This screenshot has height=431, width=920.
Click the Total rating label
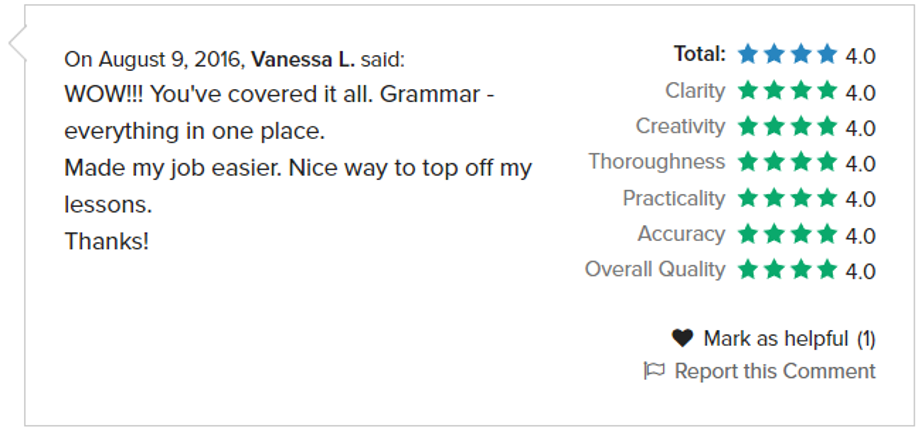click(699, 54)
